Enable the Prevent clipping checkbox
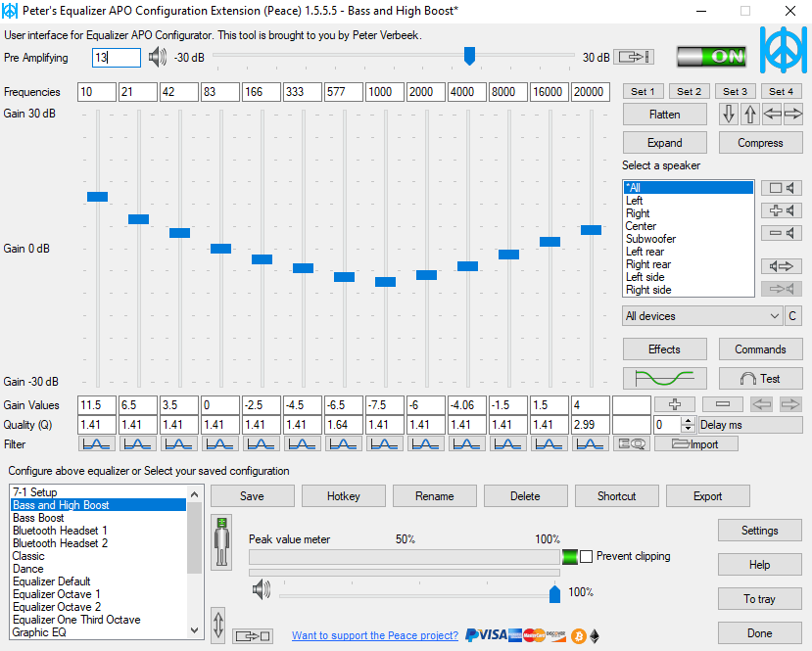 click(586, 557)
